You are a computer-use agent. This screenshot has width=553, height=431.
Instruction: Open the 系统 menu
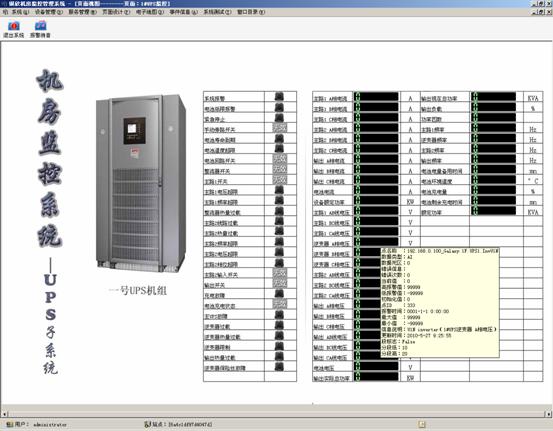click(20, 12)
